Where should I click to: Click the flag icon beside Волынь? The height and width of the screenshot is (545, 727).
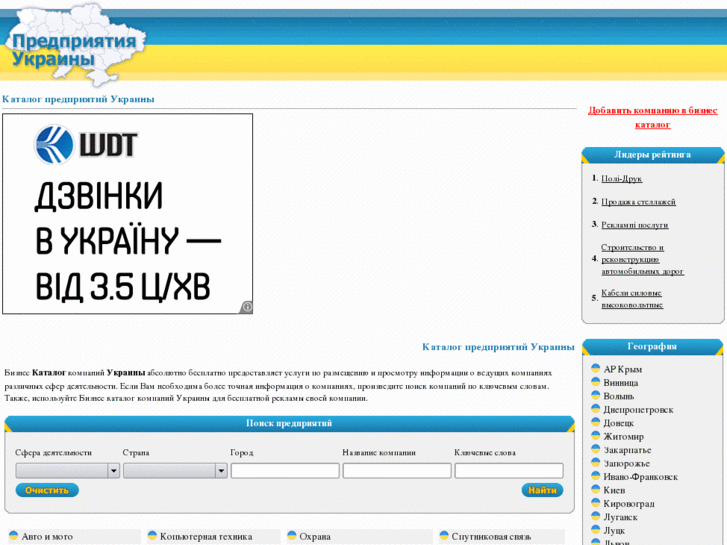click(596, 395)
